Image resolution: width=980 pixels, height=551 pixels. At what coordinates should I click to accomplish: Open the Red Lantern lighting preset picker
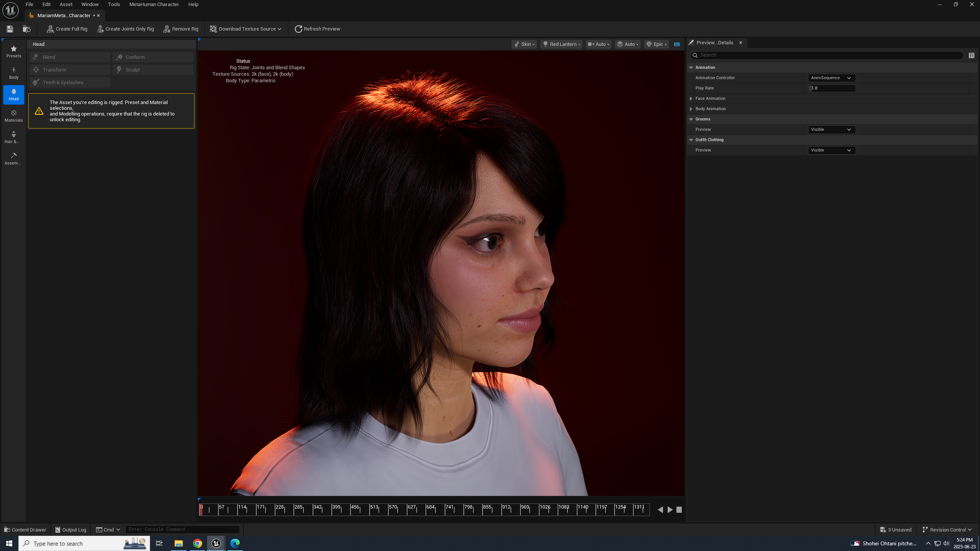[561, 44]
